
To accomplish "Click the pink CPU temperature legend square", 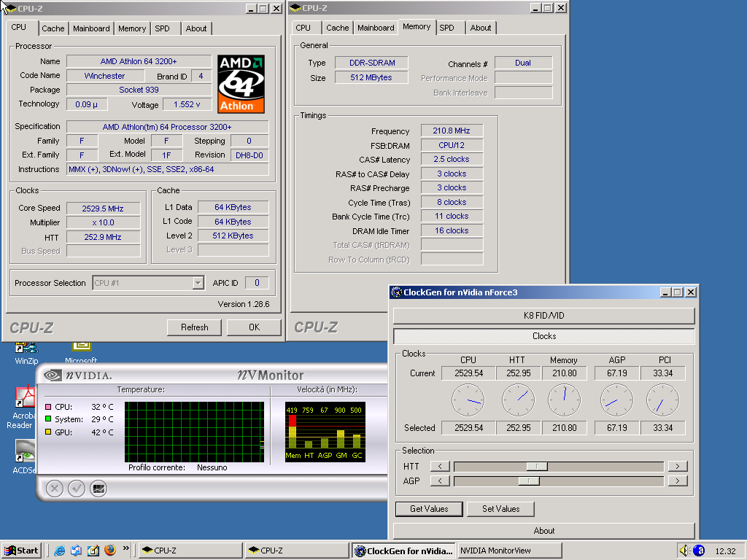I will [x=48, y=407].
